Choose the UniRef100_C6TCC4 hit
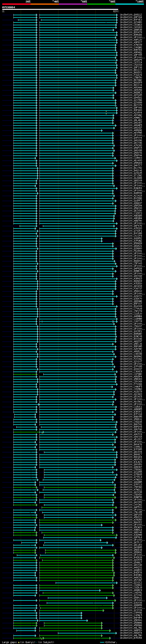The image size is (146, 644). coord(131,63)
